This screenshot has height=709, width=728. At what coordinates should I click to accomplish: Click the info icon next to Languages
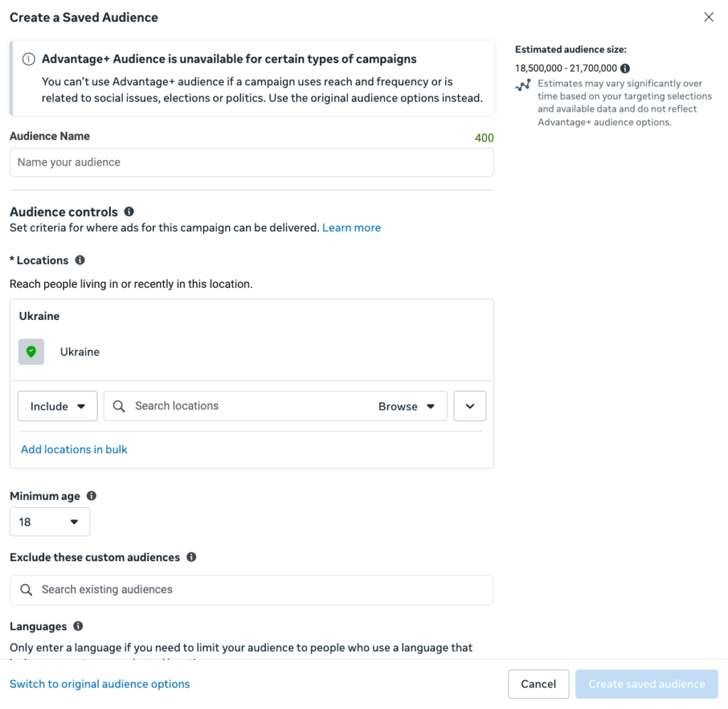coord(78,627)
